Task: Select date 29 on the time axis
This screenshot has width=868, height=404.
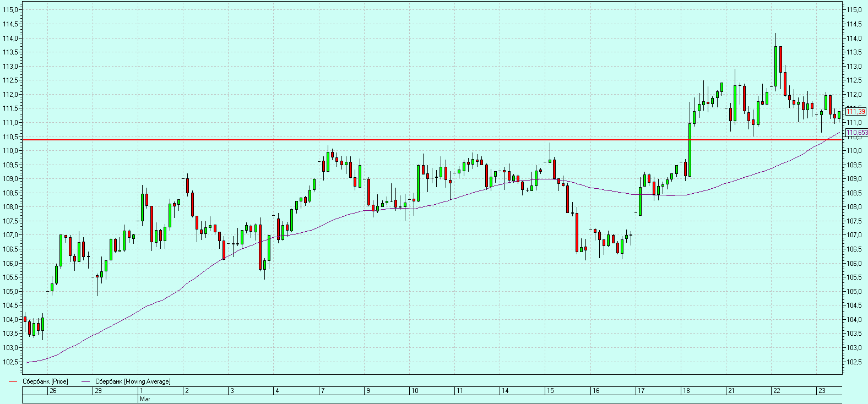Action: tap(98, 391)
